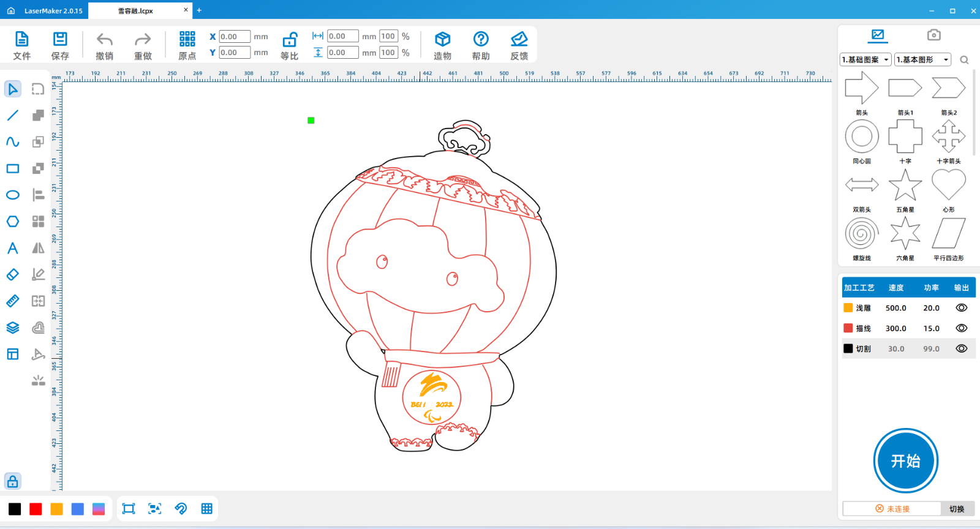The width and height of the screenshot is (980, 529).
Task: Toggle the 等比 aspect ratio lock
Action: point(289,40)
